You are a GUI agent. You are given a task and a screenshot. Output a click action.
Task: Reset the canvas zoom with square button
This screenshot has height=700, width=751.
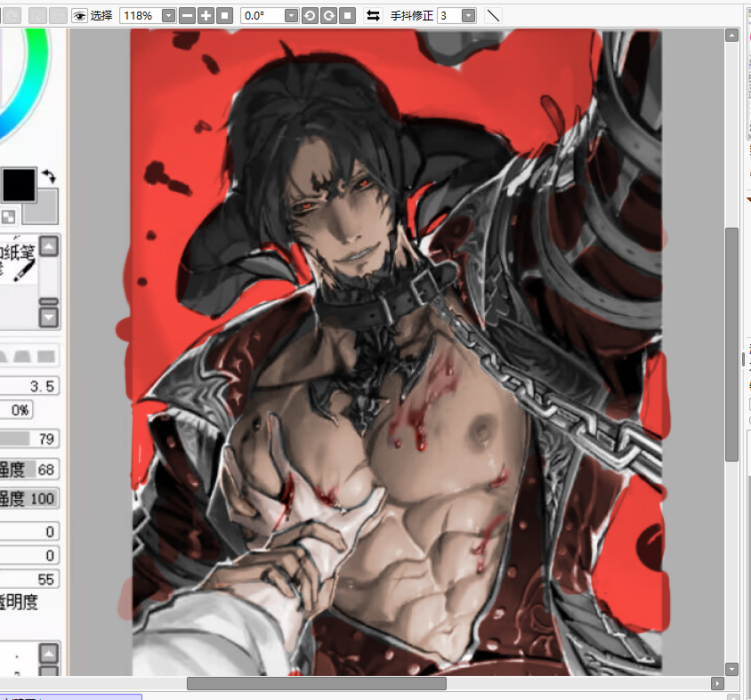coord(224,16)
